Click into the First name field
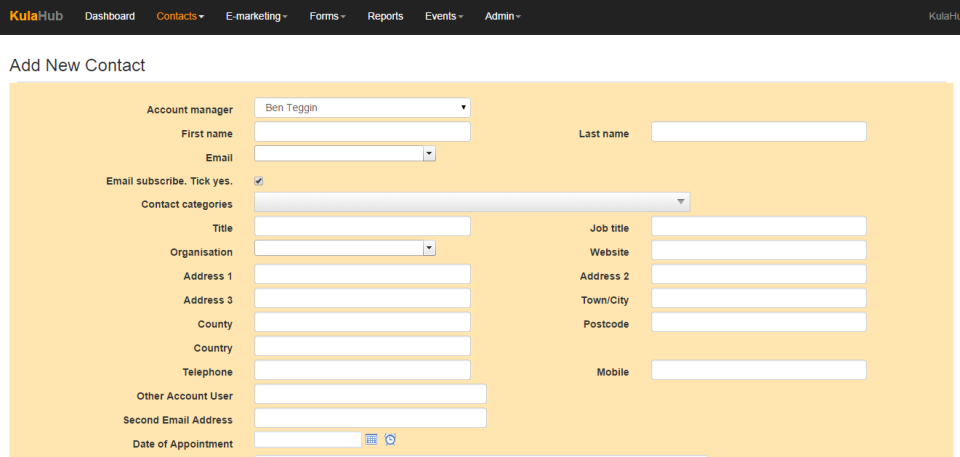This screenshot has width=960, height=457. 362,132
